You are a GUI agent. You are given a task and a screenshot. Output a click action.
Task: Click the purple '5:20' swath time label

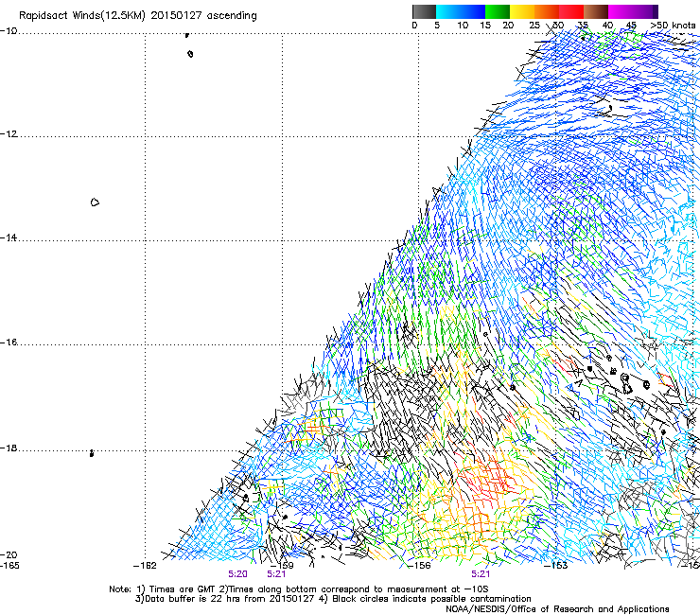click(238, 574)
